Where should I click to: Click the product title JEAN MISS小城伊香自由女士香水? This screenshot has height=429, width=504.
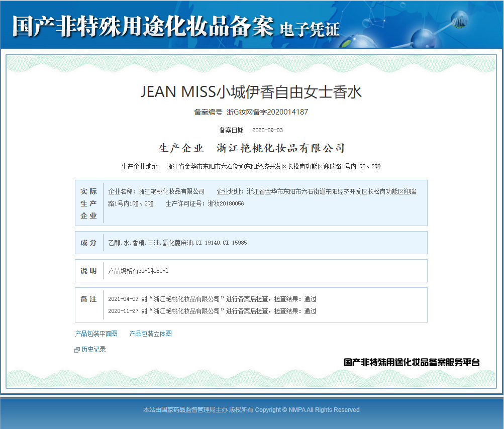pyautogui.click(x=251, y=92)
